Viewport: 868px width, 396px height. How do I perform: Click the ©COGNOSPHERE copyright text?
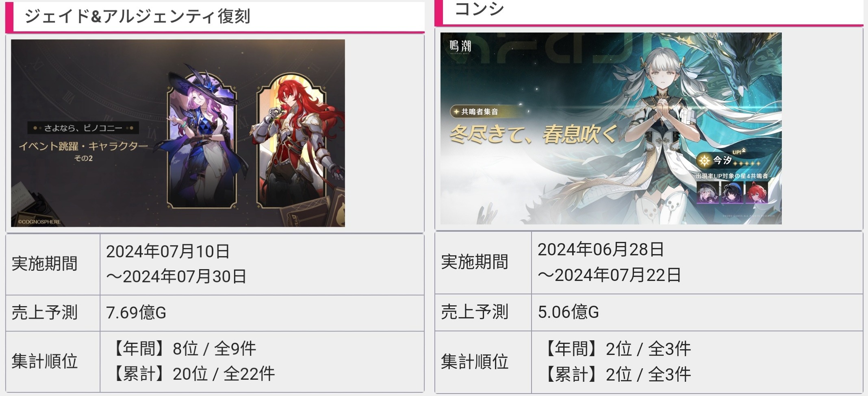click(39, 222)
